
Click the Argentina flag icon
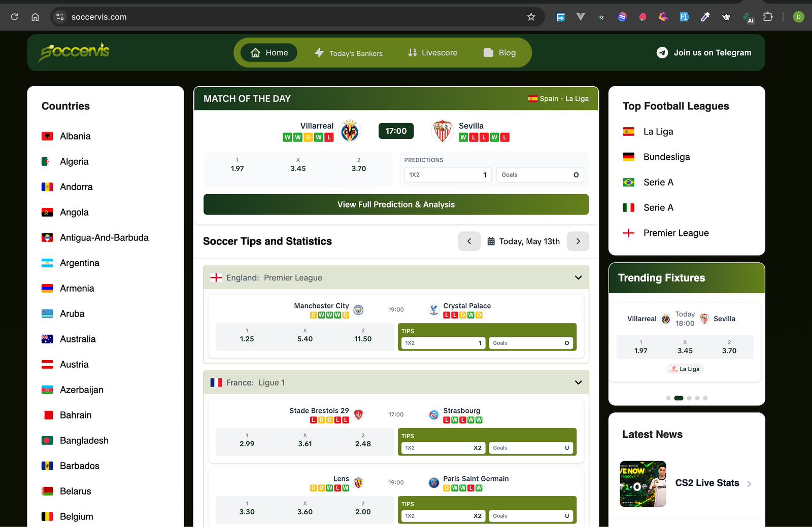[x=47, y=263]
